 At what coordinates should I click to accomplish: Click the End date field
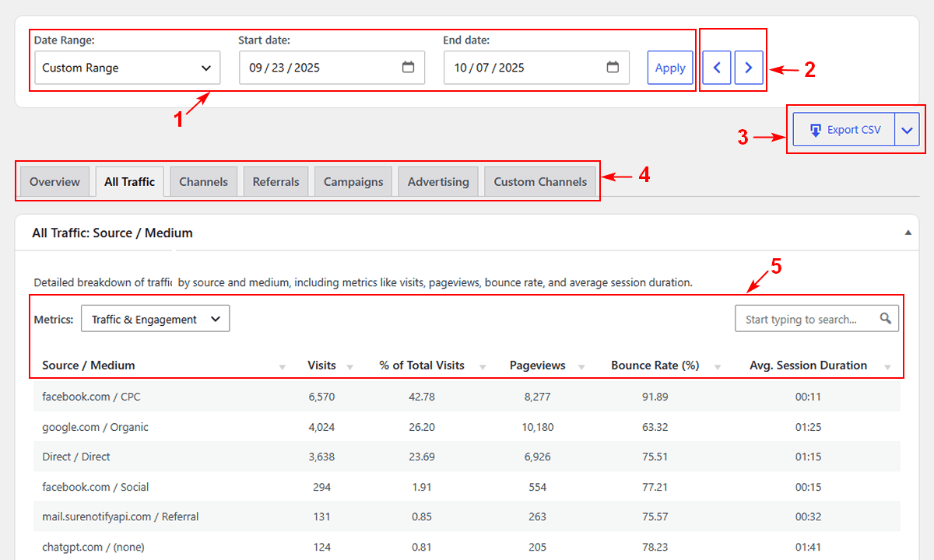coord(536,68)
